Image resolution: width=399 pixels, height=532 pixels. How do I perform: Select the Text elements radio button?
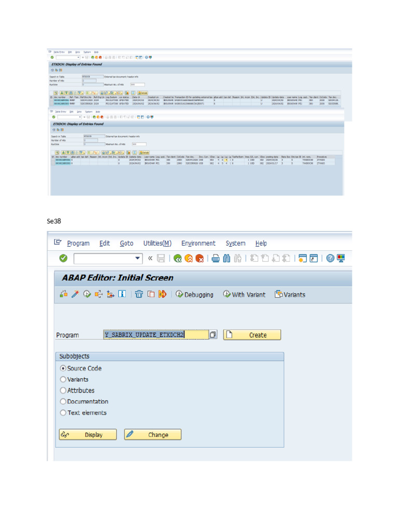(63, 413)
